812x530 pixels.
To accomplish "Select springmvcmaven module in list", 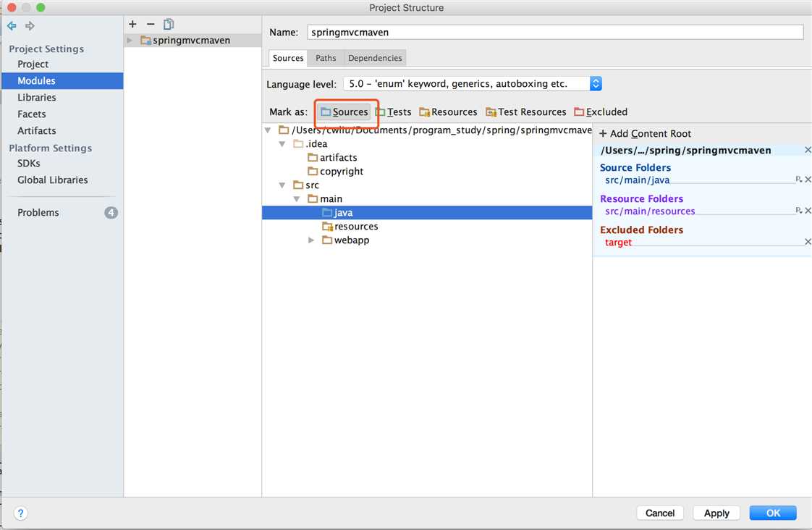I will pyautogui.click(x=193, y=41).
